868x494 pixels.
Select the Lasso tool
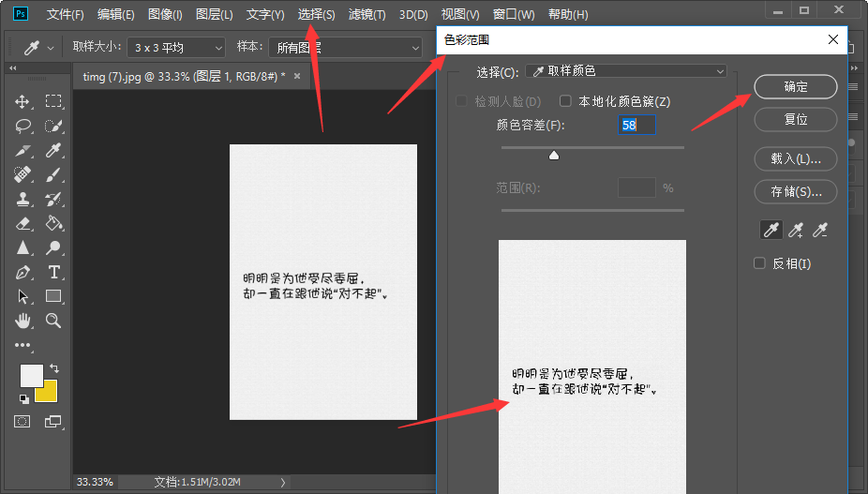point(23,126)
